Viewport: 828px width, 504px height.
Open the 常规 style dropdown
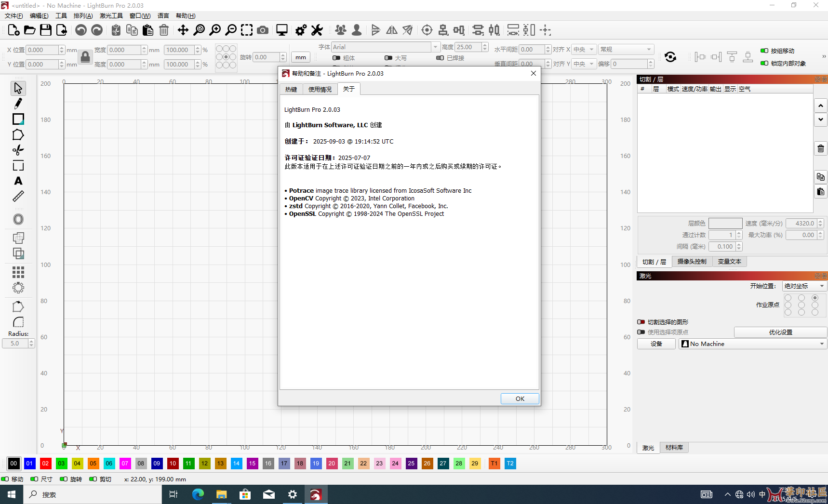pyautogui.click(x=626, y=50)
